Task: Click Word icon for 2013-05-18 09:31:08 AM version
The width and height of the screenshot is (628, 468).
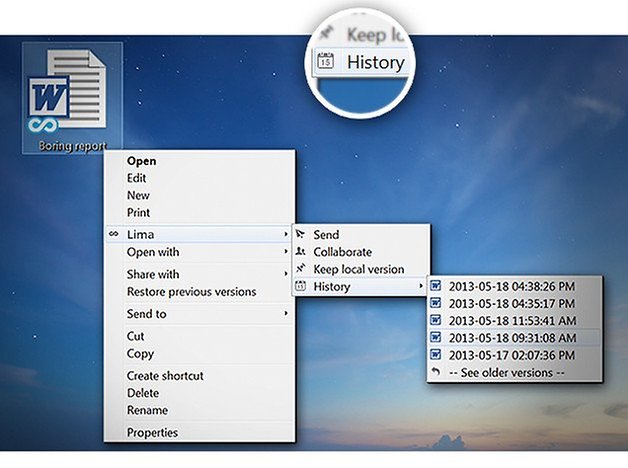Action: 435,337
